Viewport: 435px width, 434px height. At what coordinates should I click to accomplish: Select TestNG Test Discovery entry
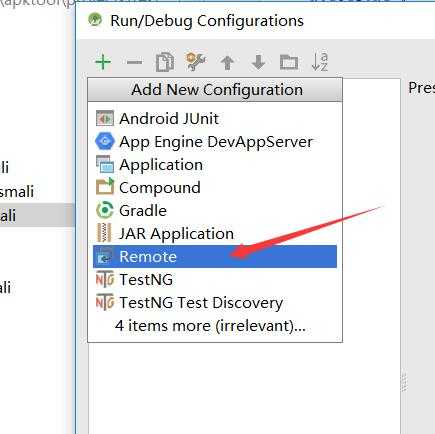[215, 303]
